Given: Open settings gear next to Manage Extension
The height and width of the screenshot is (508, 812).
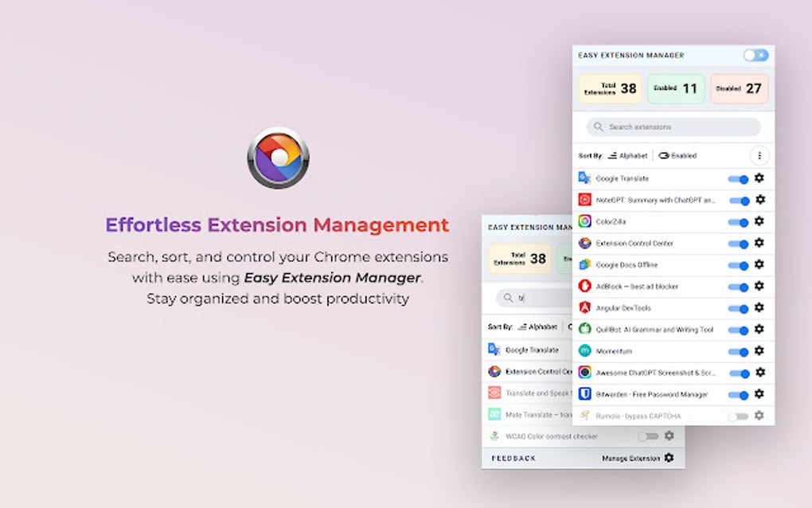Looking at the screenshot, I should tap(669, 458).
